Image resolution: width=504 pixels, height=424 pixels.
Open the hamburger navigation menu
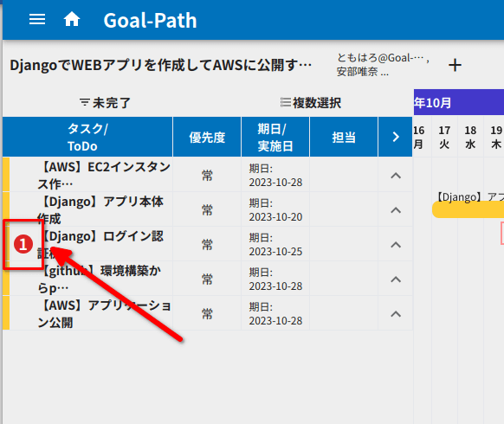tap(37, 20)
